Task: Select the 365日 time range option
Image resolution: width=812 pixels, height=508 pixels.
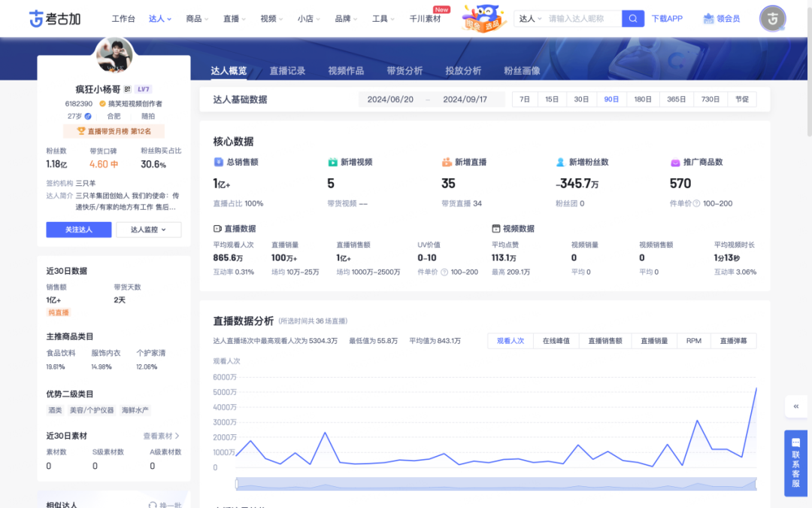Action: point(676,99)
